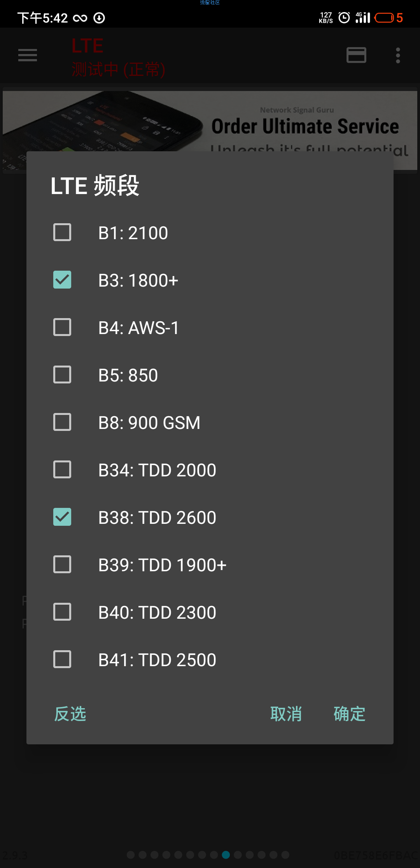The height and width of the screenshot is (868, 420).
Task: Open the three-dot overflow menu
Action: coord(397,55)
